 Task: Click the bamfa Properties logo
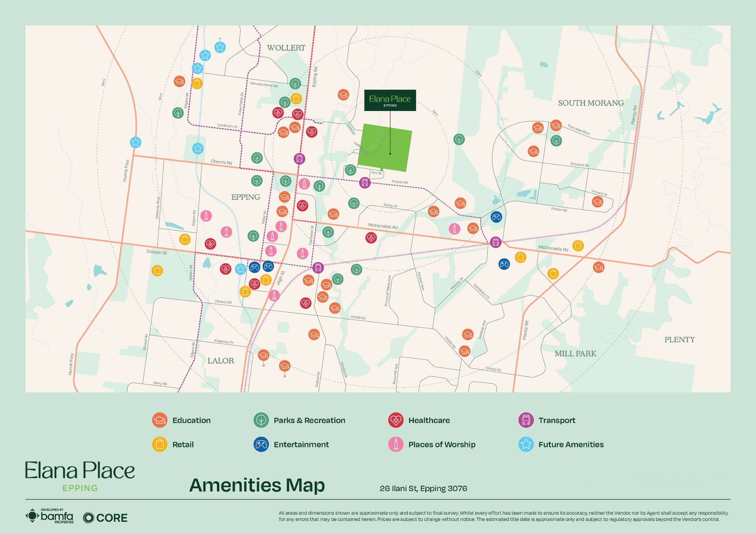click(50, 516)
